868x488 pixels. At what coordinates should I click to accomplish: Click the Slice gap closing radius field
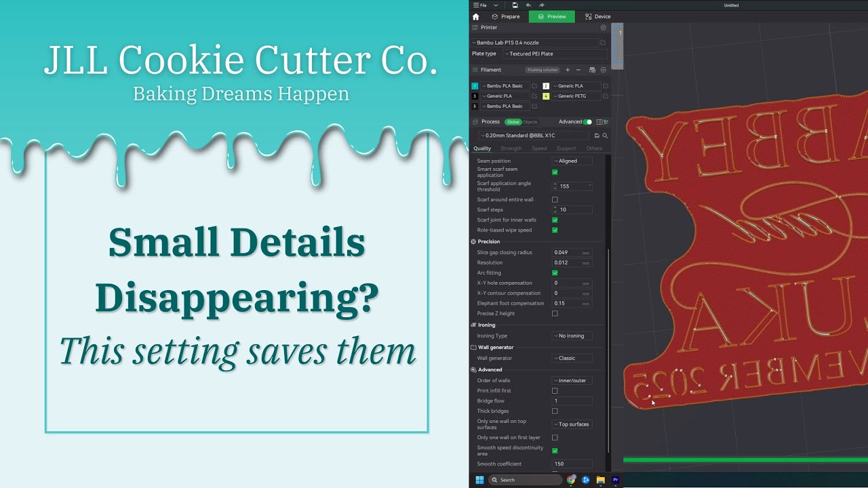click(572, 253)
